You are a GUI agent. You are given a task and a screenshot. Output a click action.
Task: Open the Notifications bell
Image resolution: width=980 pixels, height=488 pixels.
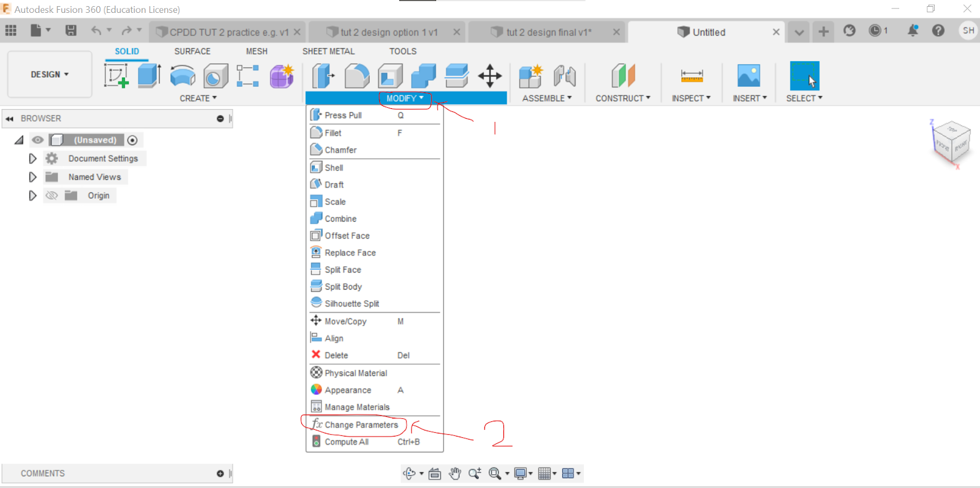[x=913, y=31]
